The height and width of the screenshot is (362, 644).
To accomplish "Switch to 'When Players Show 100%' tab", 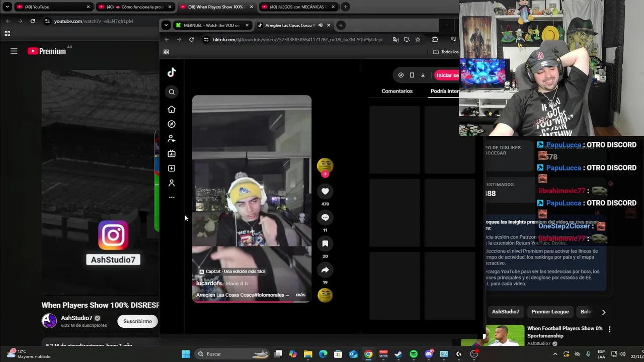I will point(216,7).
